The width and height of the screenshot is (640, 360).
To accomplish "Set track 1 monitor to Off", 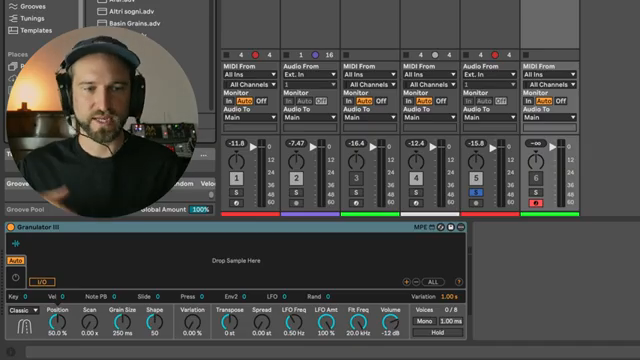I will [261, 101].
